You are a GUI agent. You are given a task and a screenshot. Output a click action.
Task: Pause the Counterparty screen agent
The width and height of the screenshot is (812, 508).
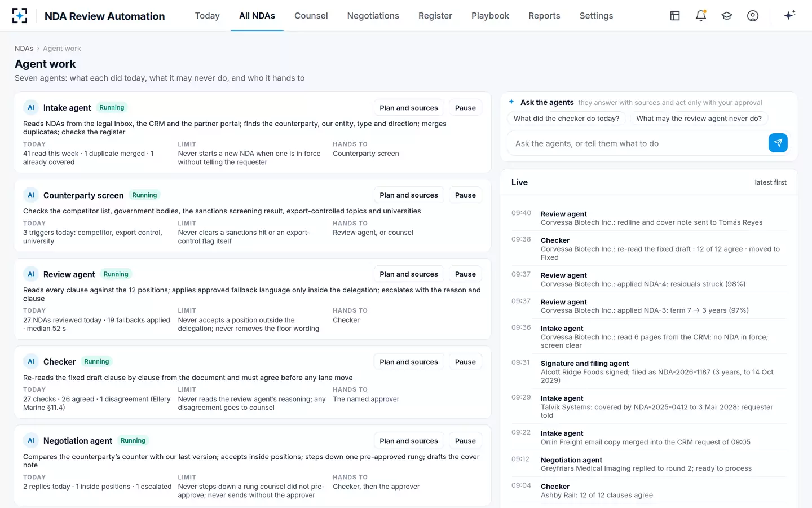point(465,195)
